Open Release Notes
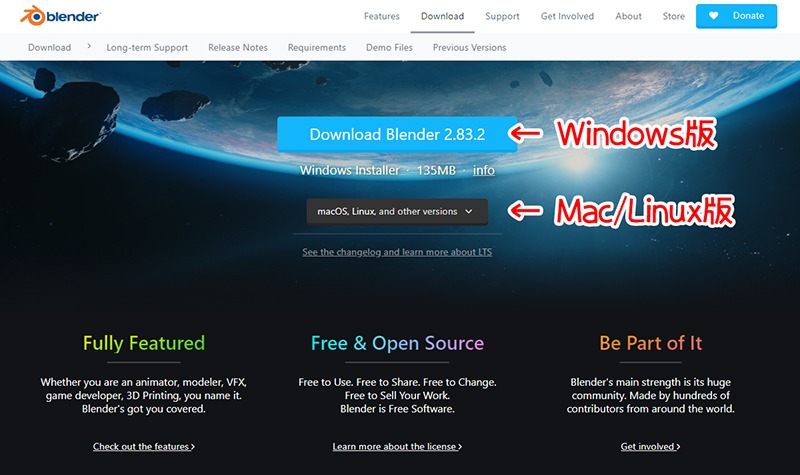 pyautogui.click(x=238, y=47)
